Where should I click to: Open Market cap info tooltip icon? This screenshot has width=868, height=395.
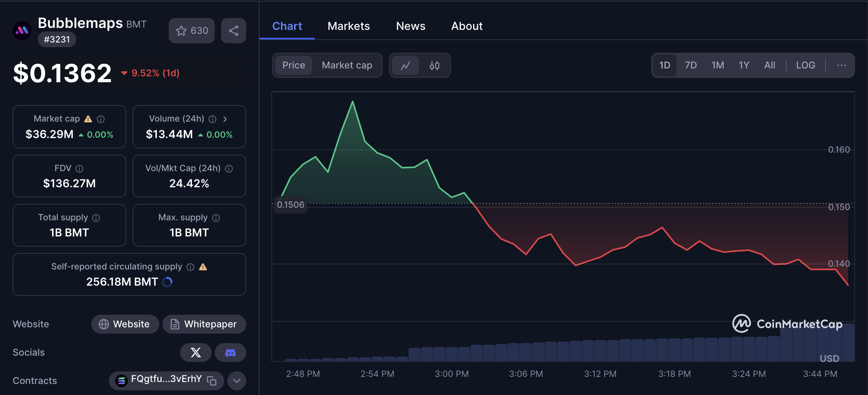click(x=101, y=119)
